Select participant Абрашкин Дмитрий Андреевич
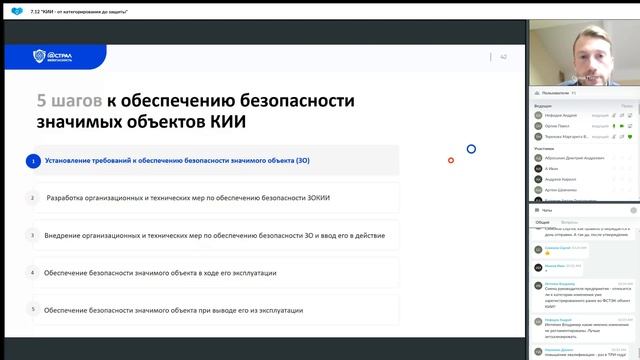 point(575,158)
